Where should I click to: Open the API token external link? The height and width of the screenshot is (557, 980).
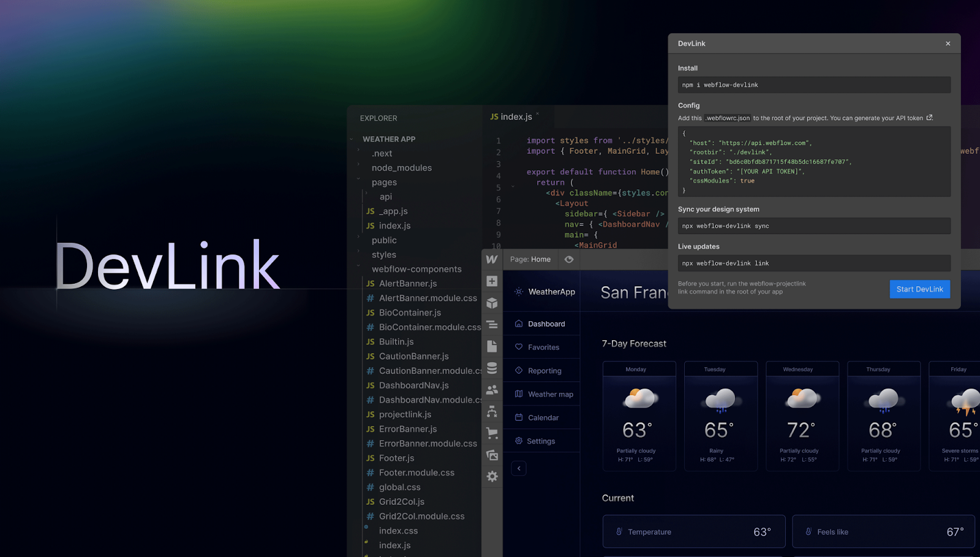point(929,118)
